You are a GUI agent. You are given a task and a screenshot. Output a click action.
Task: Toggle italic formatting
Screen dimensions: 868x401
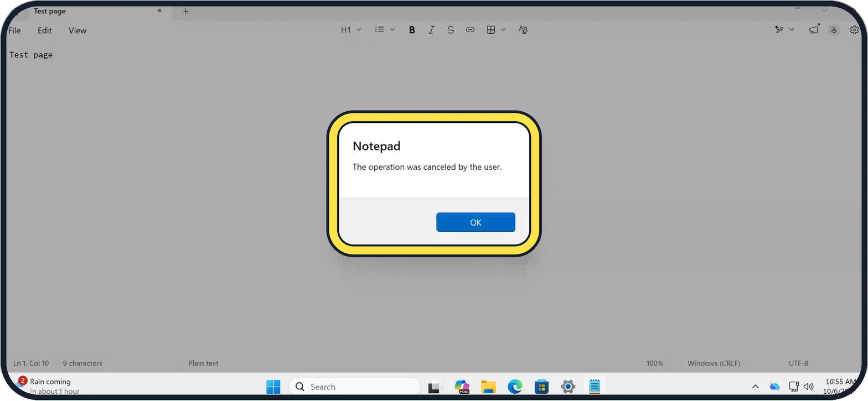[x=431, y=30]
